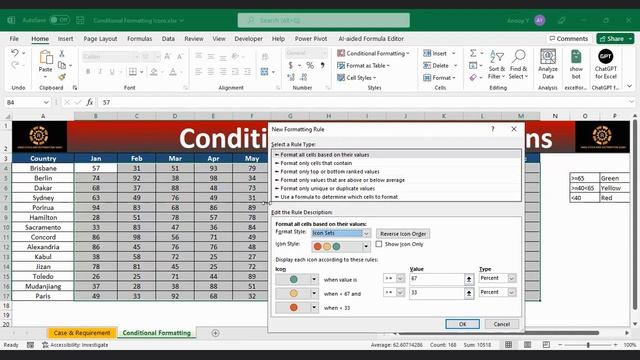This screenshot has height=360, width=640.
Task: Click the Comma Style icon
Action: tap(322, 65)
